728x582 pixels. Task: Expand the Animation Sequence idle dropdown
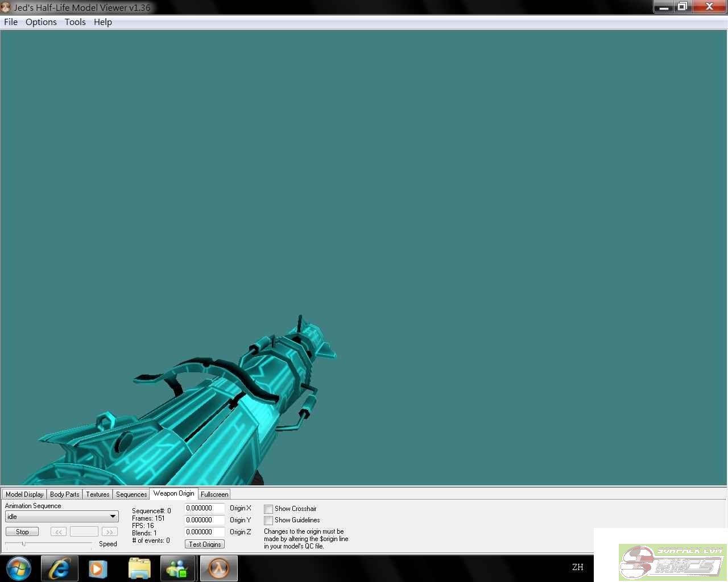point(113,517)
